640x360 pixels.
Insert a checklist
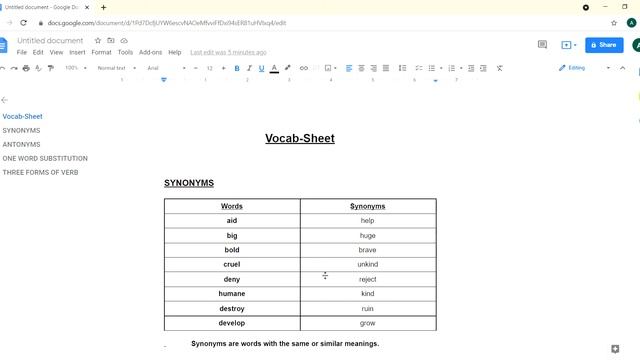pyautogui.click(x=419, y=68)
